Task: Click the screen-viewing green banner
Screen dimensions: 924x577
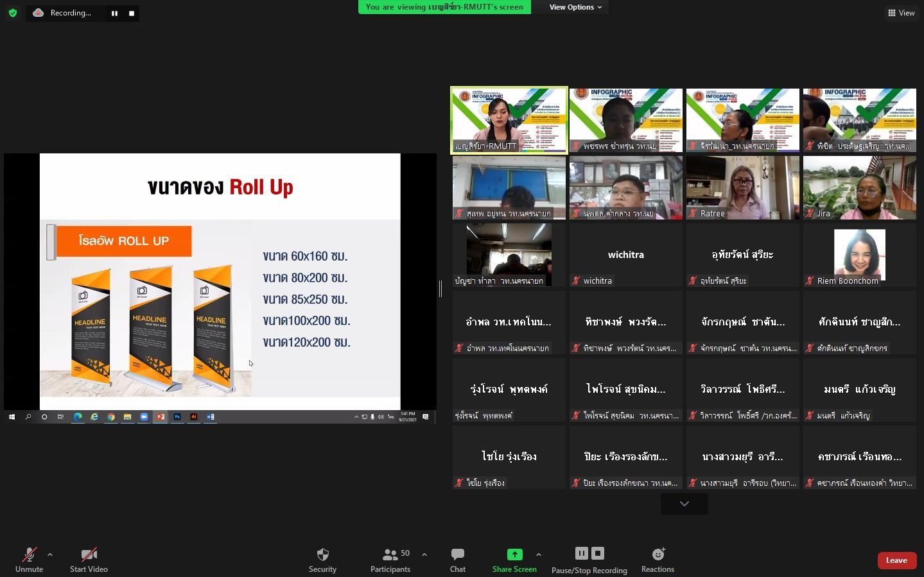Action: 444,7
